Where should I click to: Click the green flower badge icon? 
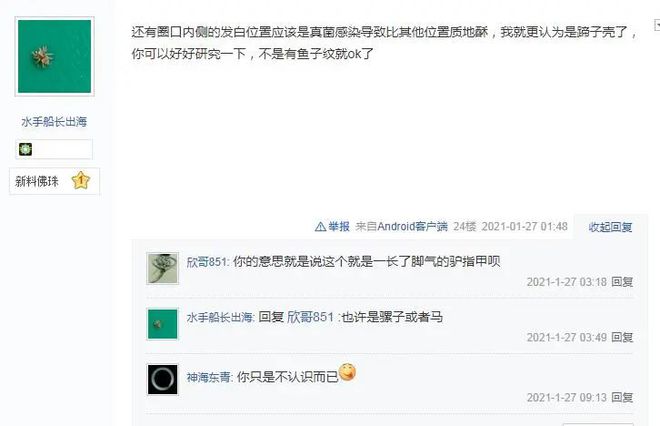click(x=25, y=149)
